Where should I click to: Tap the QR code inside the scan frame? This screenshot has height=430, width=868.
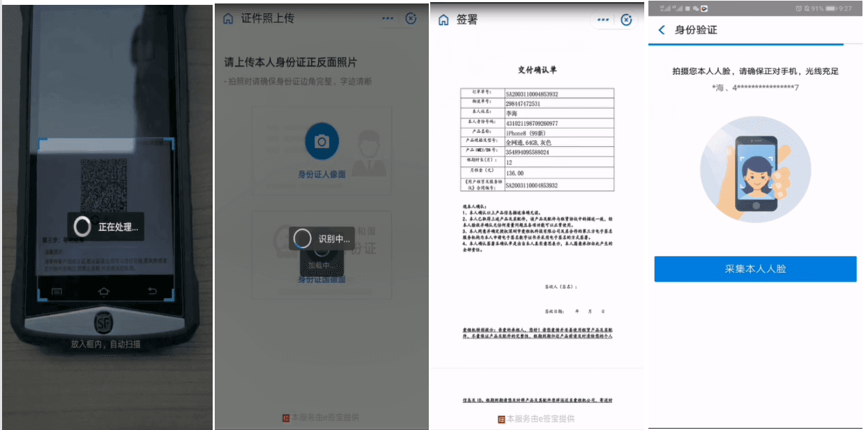105,184
